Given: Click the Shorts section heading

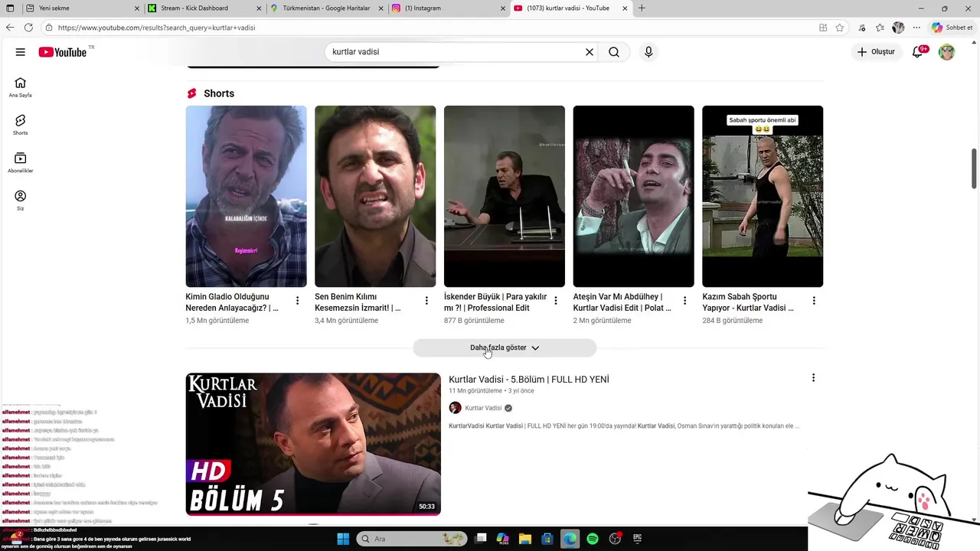Looking at the screenshot, I should click(x=219, y=93).
